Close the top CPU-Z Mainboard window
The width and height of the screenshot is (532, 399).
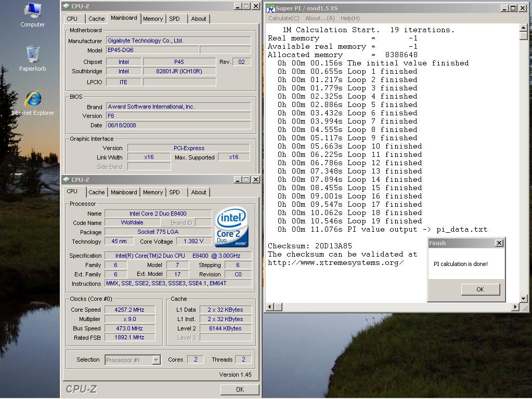point(256,6)
